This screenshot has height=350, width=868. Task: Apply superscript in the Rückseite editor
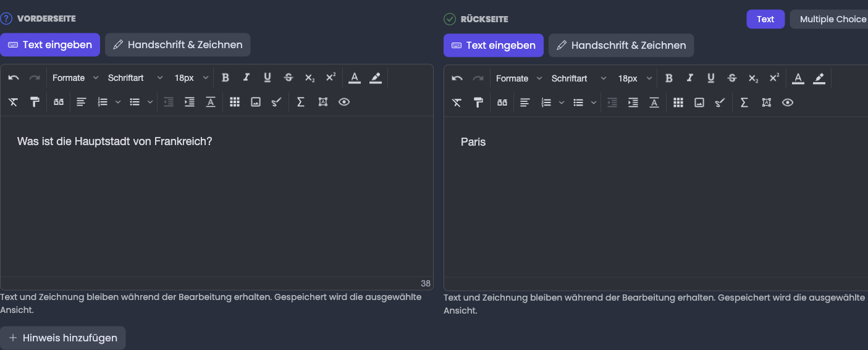pyautogui.click(x=774, y=78)
